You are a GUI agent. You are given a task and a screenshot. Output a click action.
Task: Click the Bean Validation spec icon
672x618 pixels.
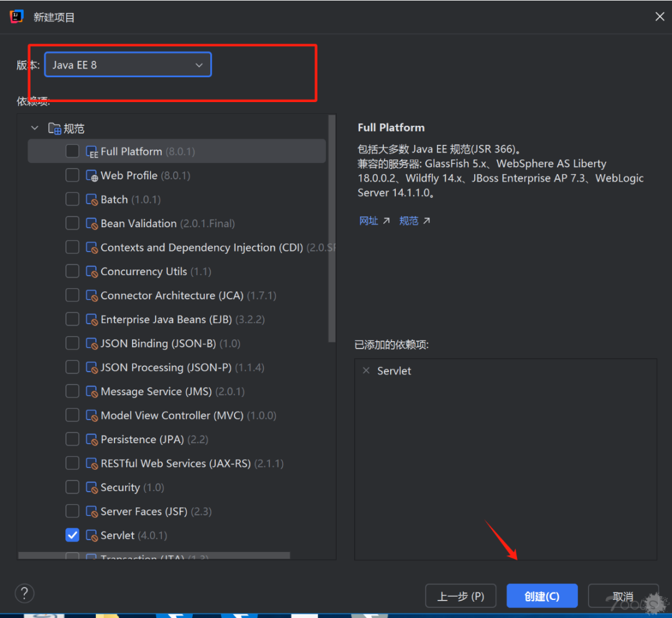[91, 223]
